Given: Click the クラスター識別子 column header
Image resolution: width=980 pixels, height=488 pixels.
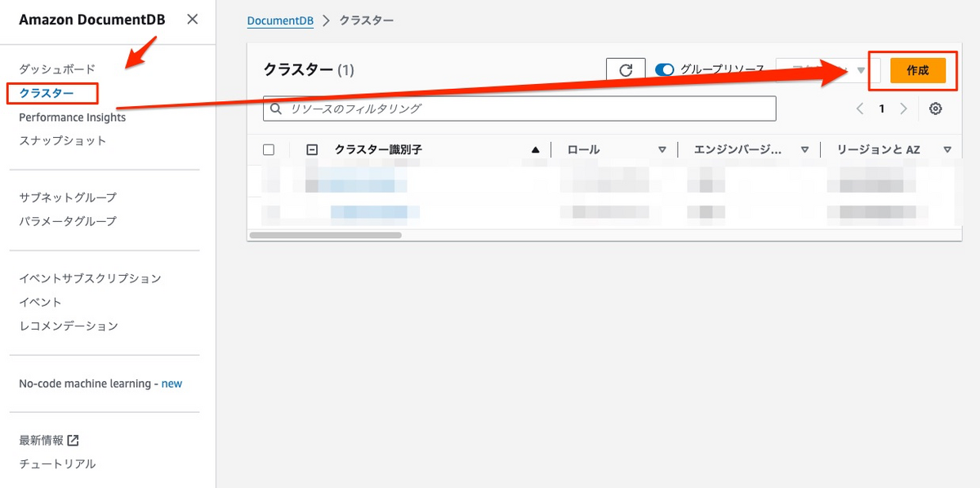Looking at the screenshot, I should (378, 150).
